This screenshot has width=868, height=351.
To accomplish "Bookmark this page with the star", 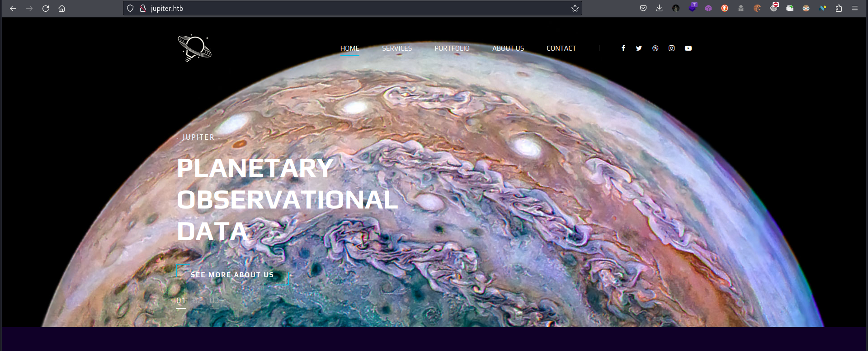I will (575, 8).
